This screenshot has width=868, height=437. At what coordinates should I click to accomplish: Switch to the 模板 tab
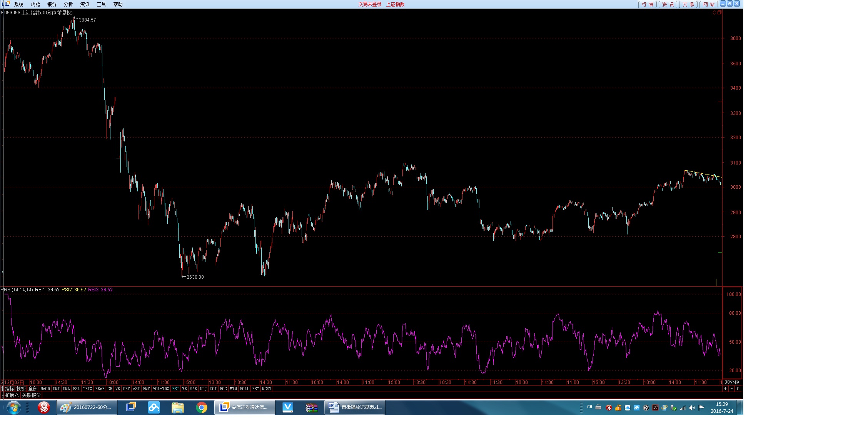pyautogui.click(x=21, y=389)
